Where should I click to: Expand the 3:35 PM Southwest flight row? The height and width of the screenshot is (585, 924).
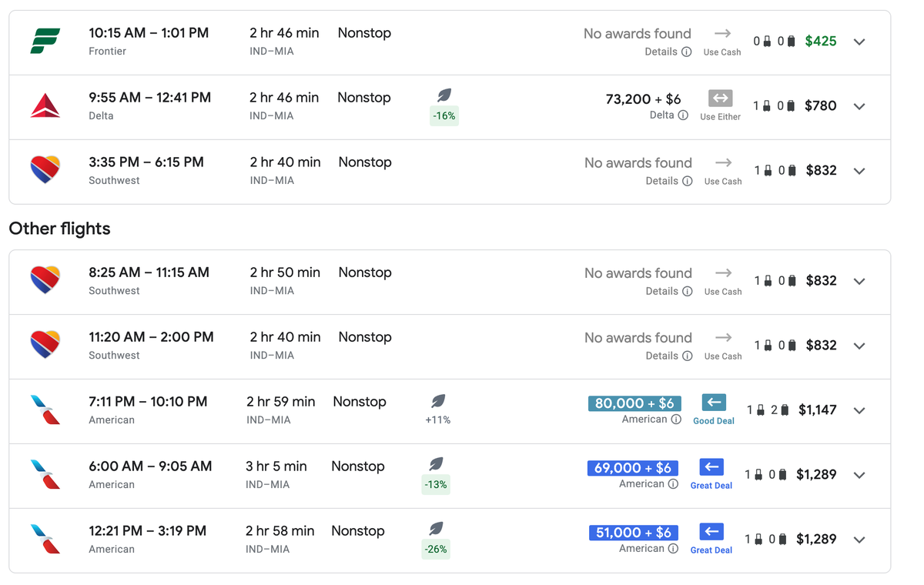pyautogui.click(x=859, y=171)
